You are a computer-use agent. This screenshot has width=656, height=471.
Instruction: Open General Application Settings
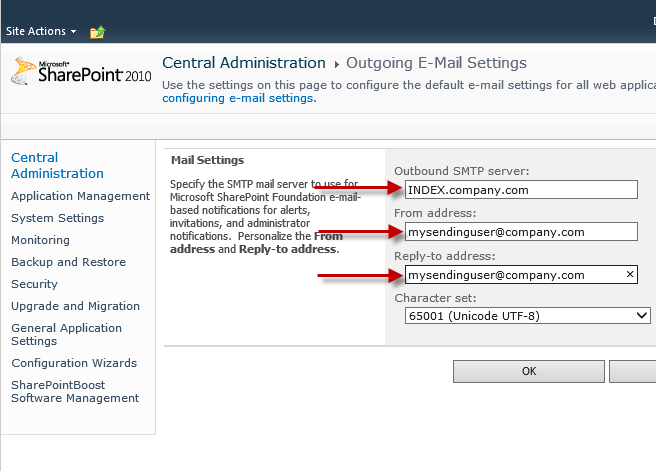click(66, 334)
